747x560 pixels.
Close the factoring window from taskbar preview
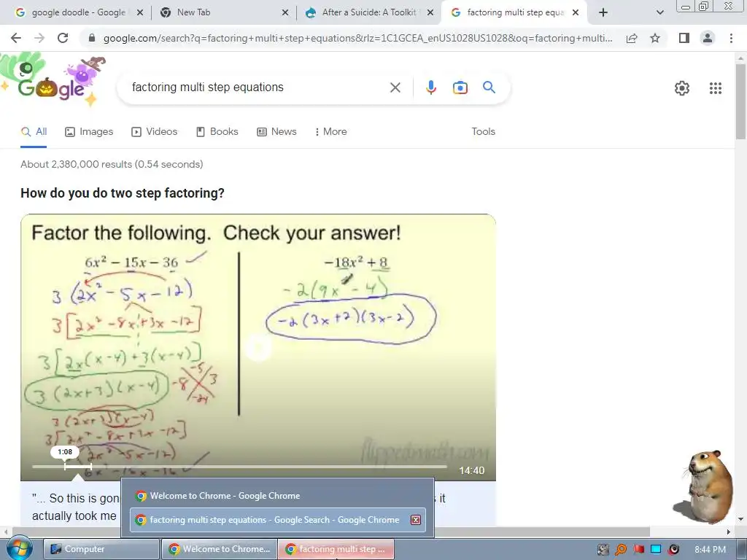tap(415, 520)
